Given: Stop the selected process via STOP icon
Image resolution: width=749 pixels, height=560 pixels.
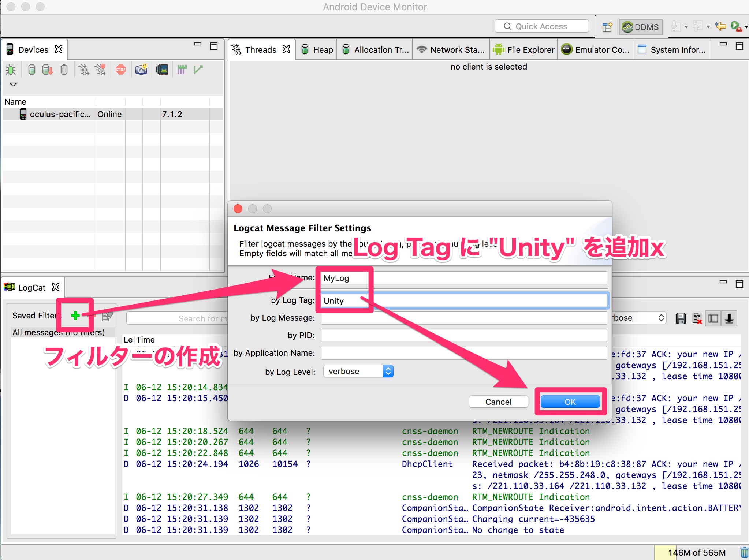Looking at the screenshot, I should [x=121, y=70].
